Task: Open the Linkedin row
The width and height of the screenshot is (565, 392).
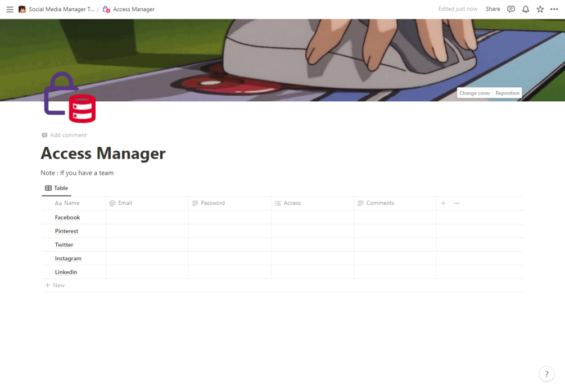Action: coord(66,272)
